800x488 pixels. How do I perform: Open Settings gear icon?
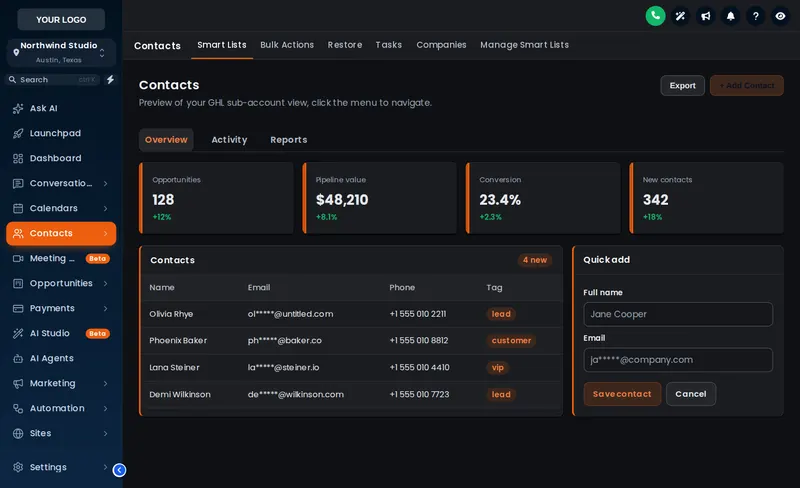(18, 467)
